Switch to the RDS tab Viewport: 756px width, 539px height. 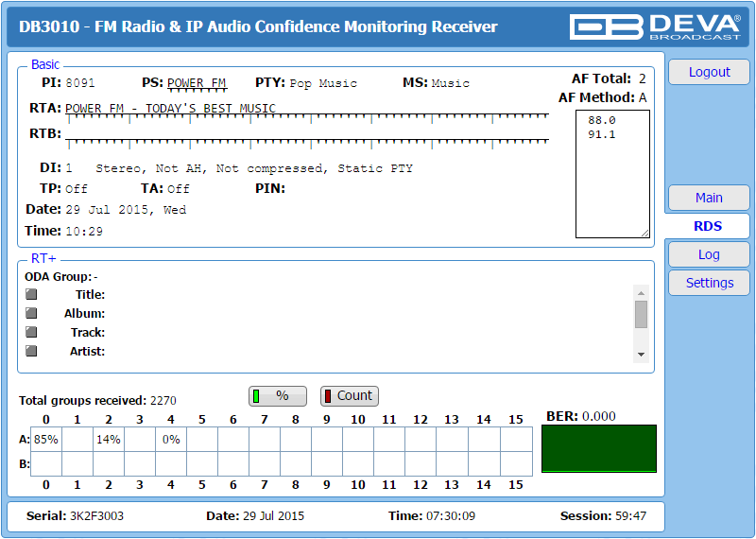[x=708, y=226]
